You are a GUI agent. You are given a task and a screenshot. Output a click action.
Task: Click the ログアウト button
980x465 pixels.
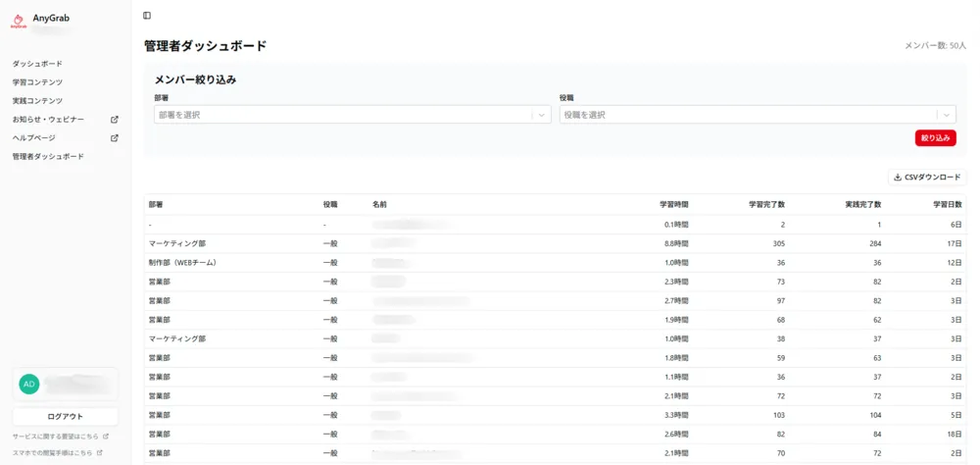point(65,416)
